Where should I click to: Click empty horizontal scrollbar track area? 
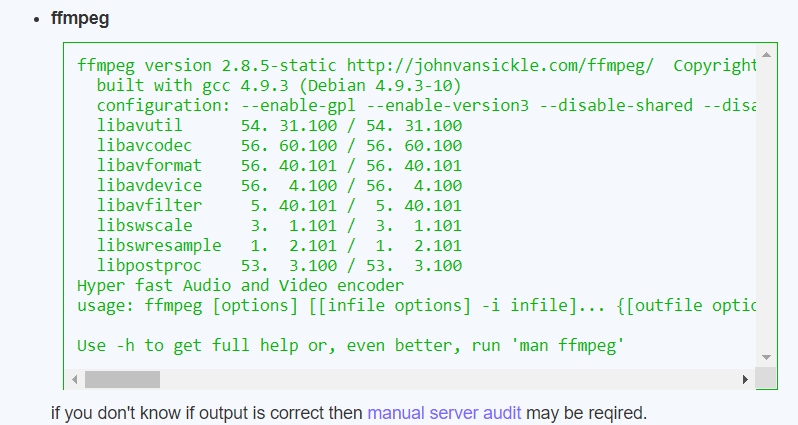coord(450,380)
